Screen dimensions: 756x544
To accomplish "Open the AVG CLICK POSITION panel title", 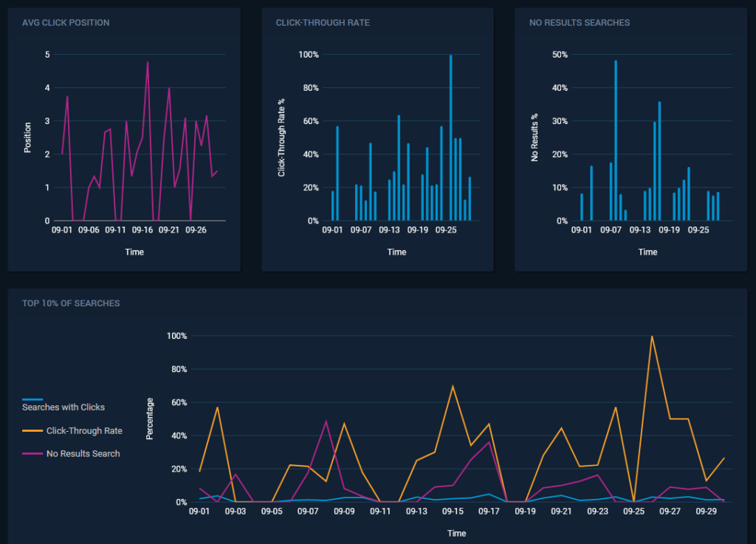I will pyautogui.click(x=66, y=23).
